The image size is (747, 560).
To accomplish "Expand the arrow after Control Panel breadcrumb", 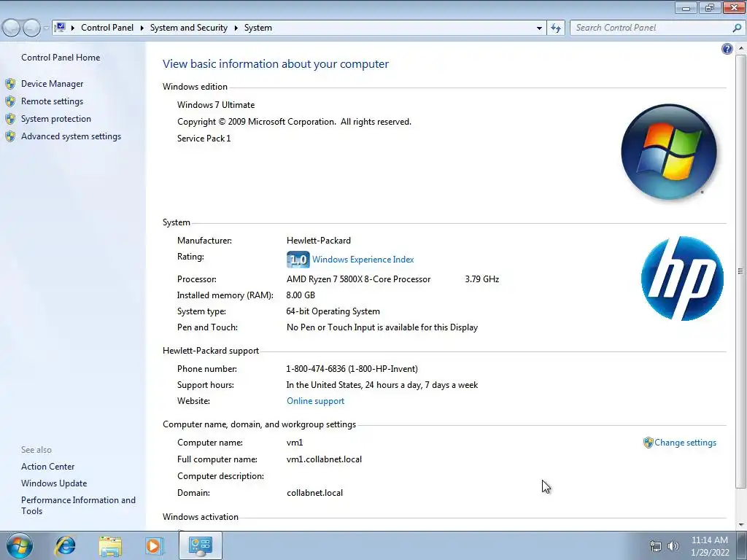I will pyautogui.click(x=142, y=28).
